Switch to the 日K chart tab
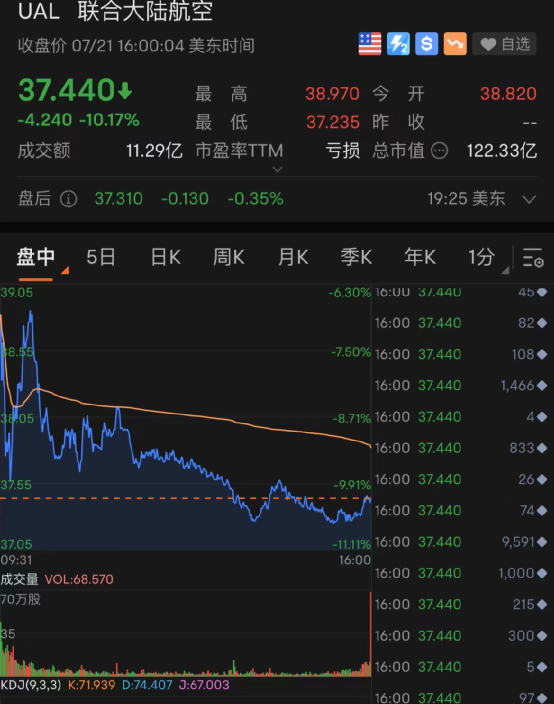The image size is (554, 704). pos(165,257)
